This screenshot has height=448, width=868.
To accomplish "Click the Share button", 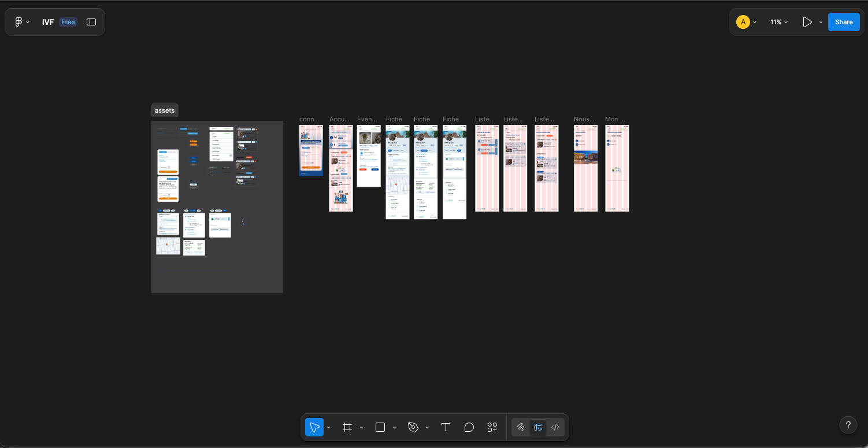I will click(844, 22).
